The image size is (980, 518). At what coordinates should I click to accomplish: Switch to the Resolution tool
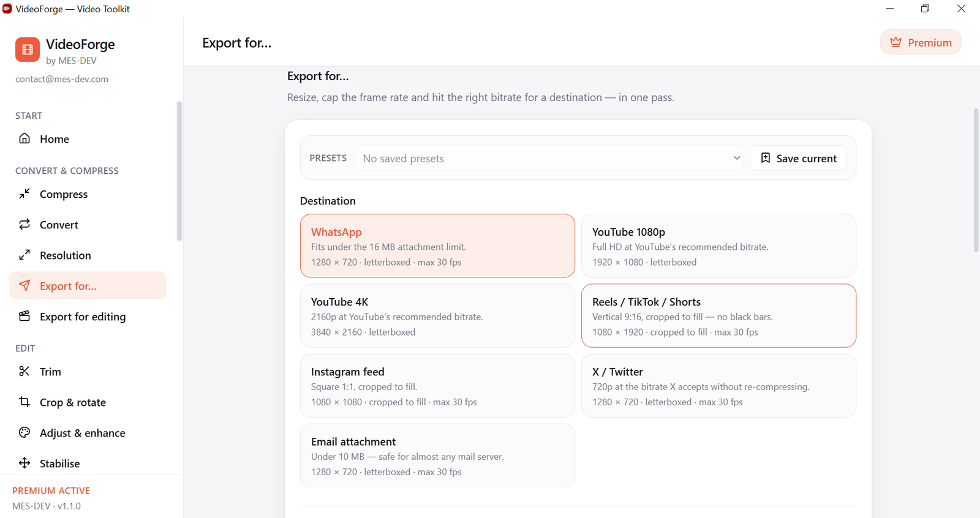pyautogui.click(x=88, y=255)
